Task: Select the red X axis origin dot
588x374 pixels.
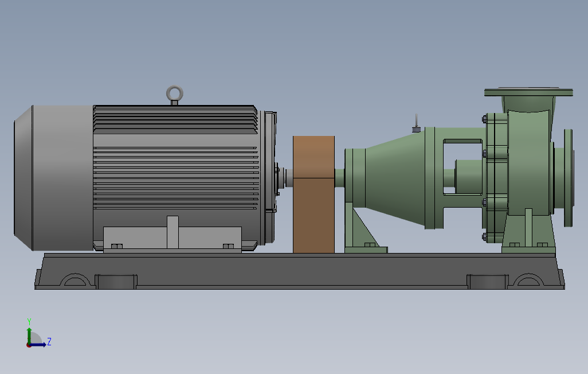Action: [x=29, y=345]
